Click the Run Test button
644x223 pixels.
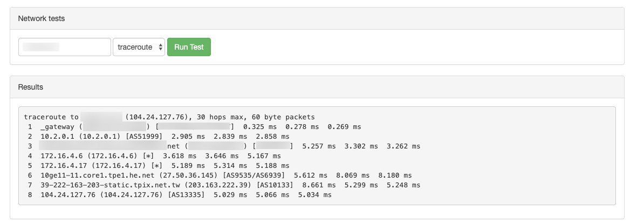point(189,47)
